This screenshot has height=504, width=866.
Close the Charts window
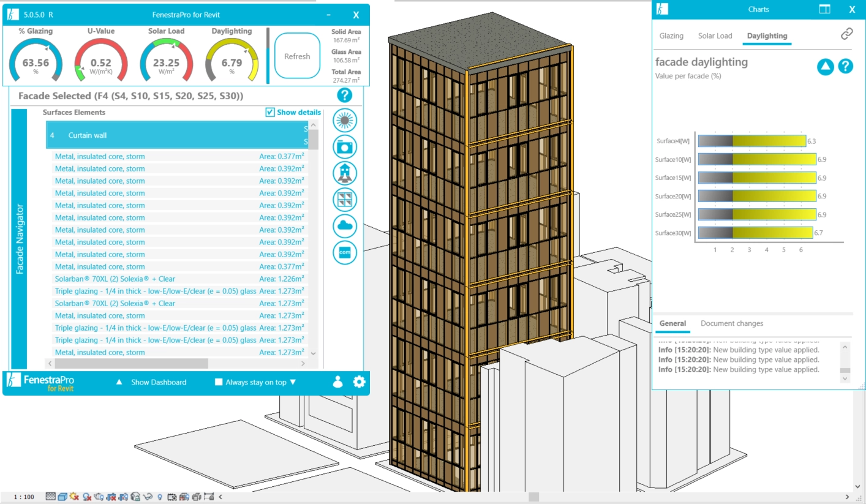click(852, 9)
